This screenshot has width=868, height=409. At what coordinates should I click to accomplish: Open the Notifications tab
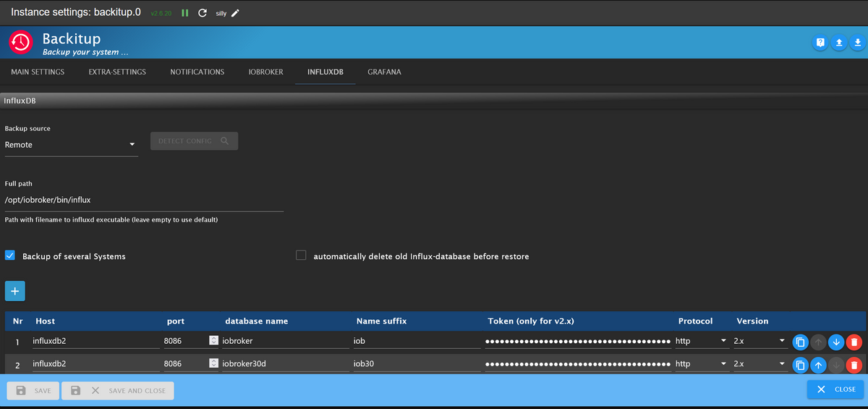click(197, 72)
